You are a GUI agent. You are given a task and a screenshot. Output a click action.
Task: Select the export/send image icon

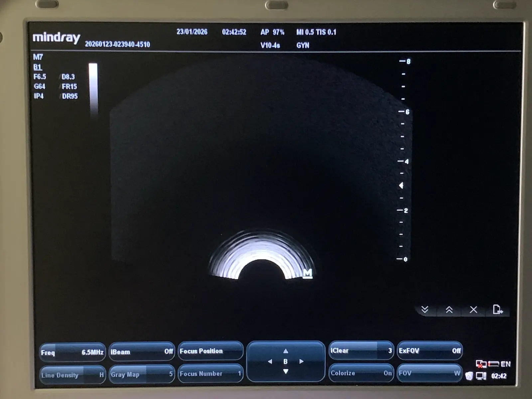click(x=498, y=309)
